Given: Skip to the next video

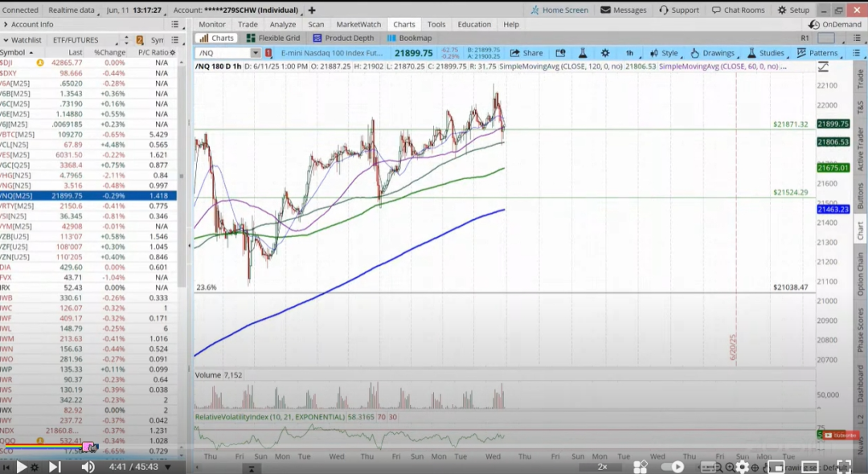Looking at the screenshot, I should pyautogui.click(x=55, y=467).
